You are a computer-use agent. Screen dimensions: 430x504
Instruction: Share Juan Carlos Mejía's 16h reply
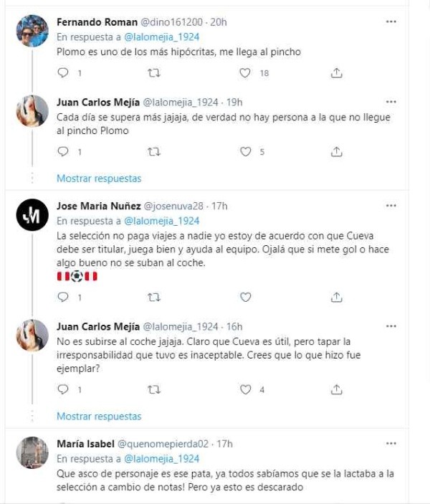336,389
